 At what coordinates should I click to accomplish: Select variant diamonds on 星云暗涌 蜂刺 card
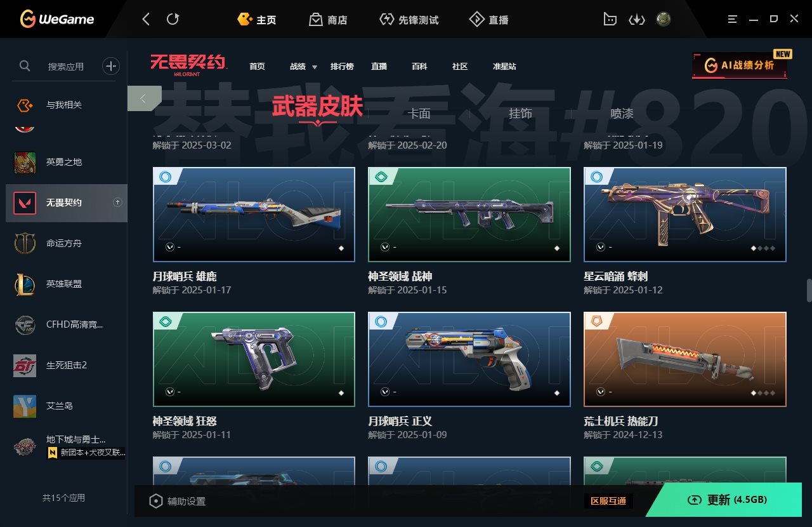pos(763,248)
